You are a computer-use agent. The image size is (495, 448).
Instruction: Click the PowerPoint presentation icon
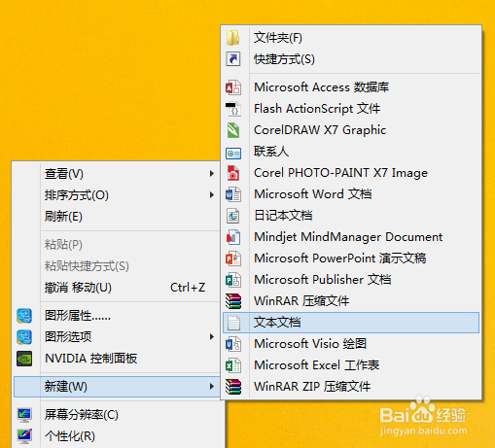(233, 258)
